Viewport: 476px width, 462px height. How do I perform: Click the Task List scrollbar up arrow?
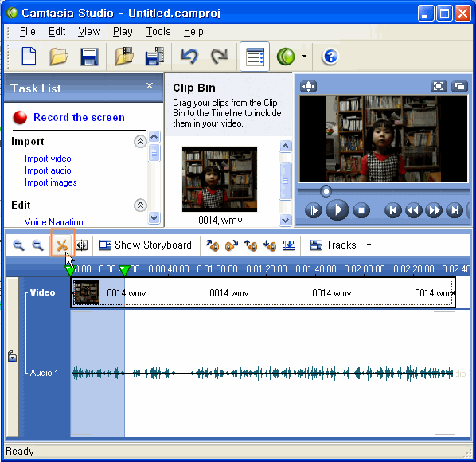[154, 137]
